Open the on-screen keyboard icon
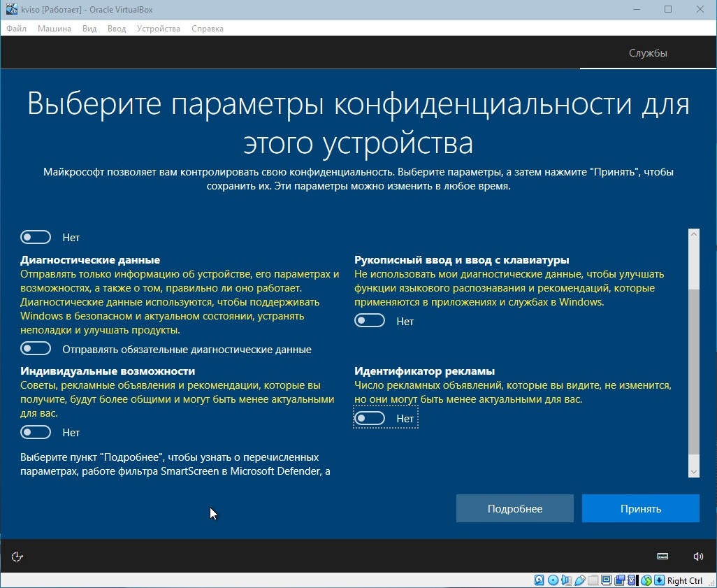 pos(663,557)
